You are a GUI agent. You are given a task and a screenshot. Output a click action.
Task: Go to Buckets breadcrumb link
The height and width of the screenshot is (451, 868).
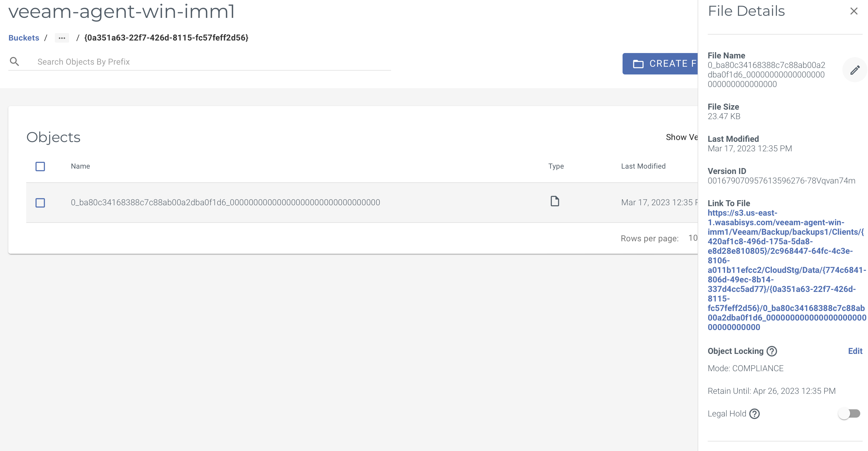(x=24, y=38)
